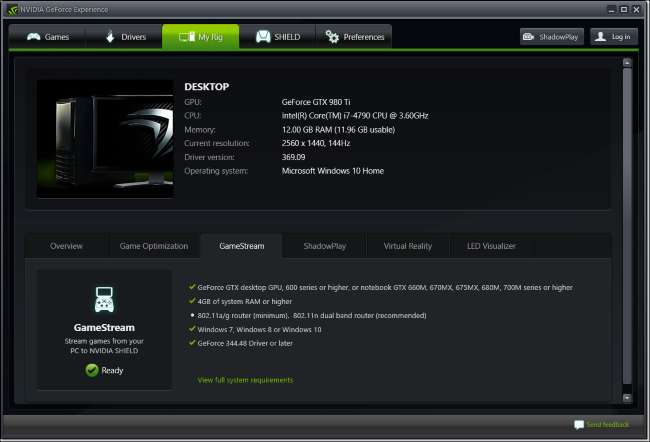Image resolution: width=650 pixels, height=442 pixels.
Task: Open the Games tab
Action: 47,36
